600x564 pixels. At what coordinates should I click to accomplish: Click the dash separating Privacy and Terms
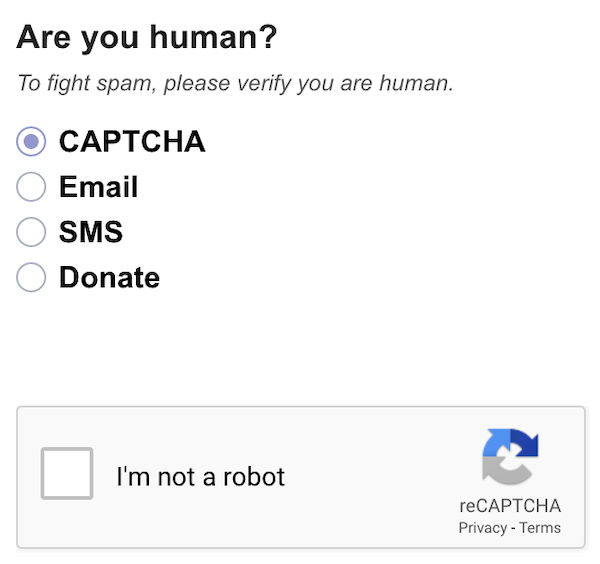512,528
